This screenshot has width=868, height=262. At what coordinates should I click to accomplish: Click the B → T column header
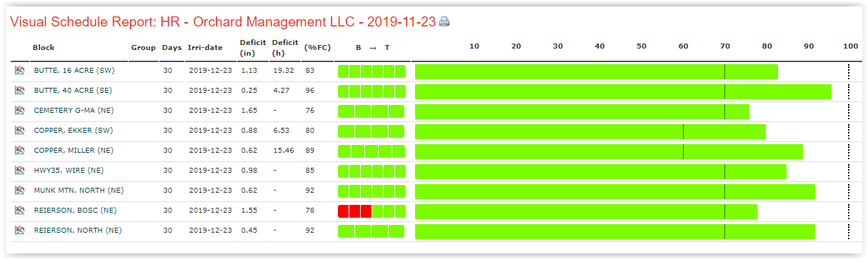point(373,48)
